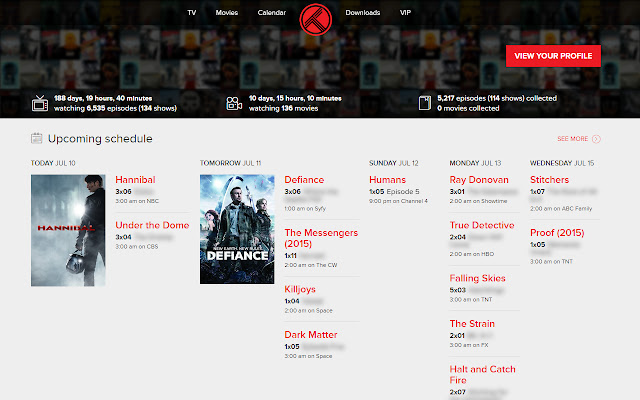Open the Halt and Catch Fire link

[482, 375]
